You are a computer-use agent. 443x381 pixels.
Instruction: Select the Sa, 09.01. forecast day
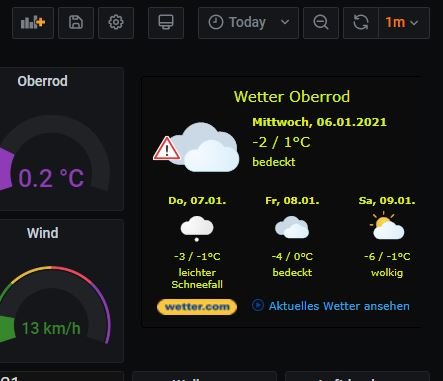coord(387,200)
